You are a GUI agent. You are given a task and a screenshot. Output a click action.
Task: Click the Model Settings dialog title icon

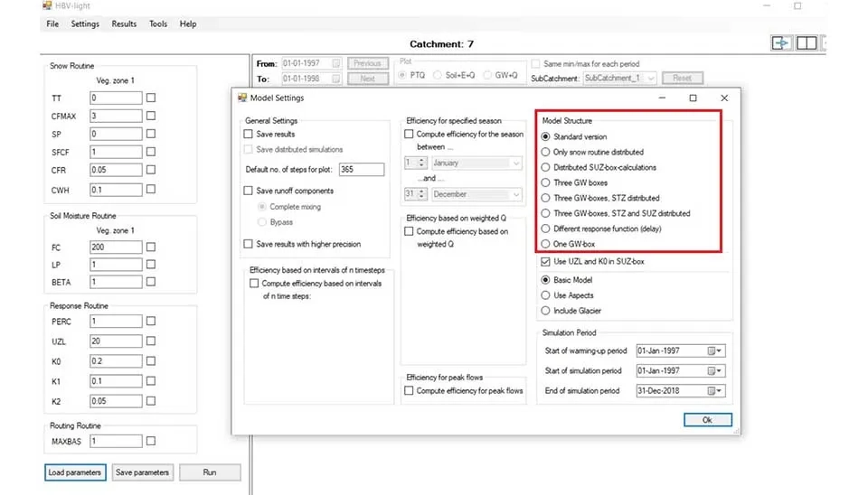(x=241, y=98)
